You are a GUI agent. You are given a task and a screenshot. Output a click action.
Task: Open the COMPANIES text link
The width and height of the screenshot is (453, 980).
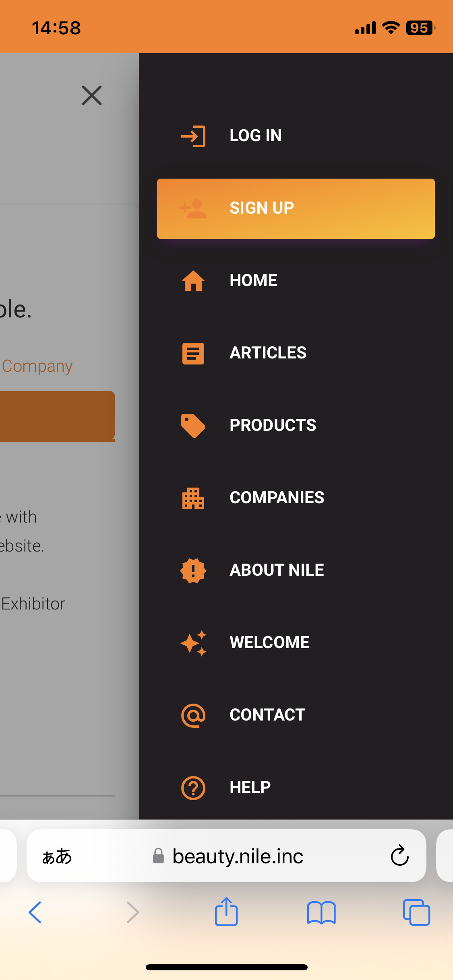pyautogui.click(x=277, y=498)
